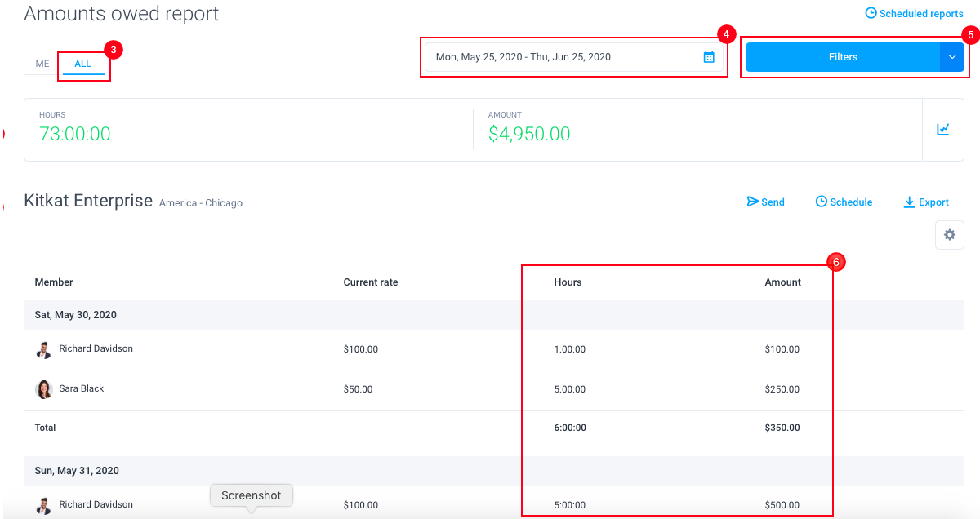Image resolution: width=980 pixels, height=519 pixels.
Task: Expand filter options for the report
Action: 843,57
